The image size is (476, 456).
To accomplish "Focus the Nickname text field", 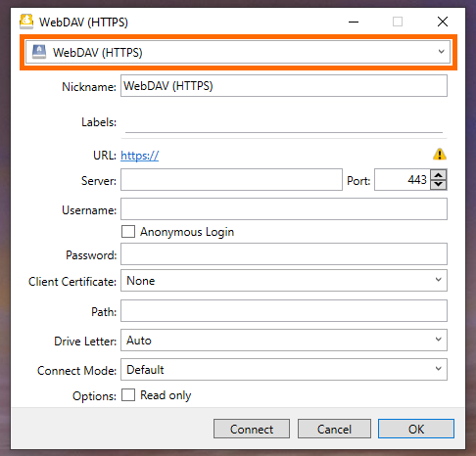I will pyautogui.click(x=284, y=86).
